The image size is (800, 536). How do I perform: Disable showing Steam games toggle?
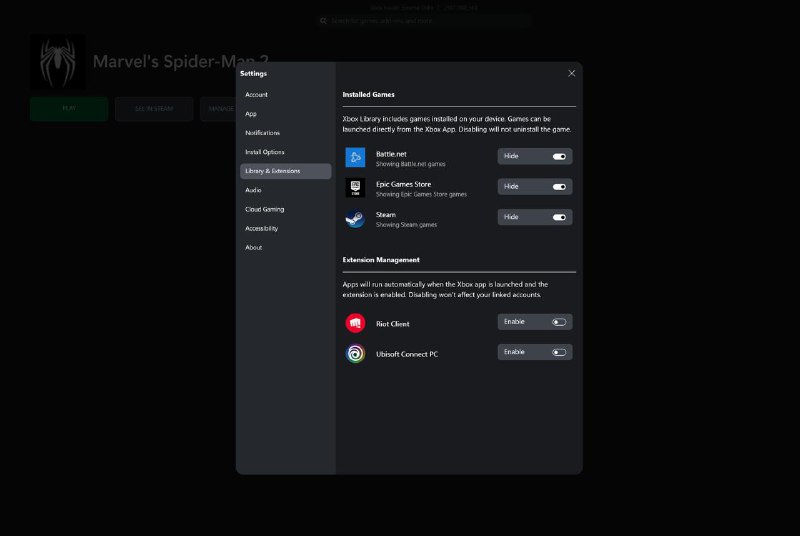[x=559, y=217]
